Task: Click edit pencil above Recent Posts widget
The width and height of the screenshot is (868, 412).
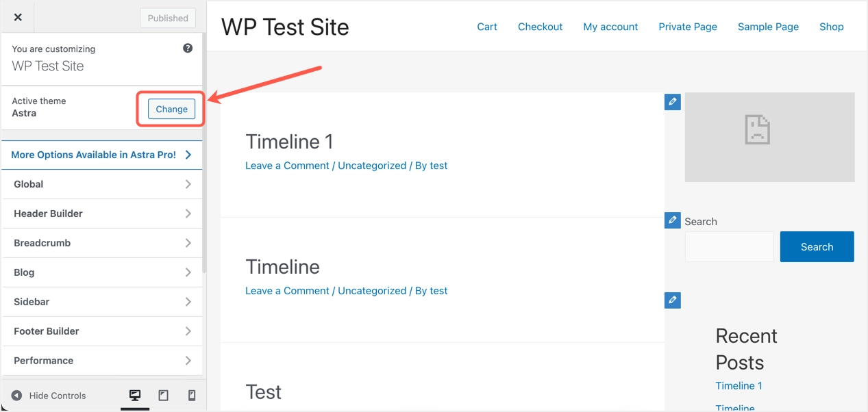Action: [673, 300]
